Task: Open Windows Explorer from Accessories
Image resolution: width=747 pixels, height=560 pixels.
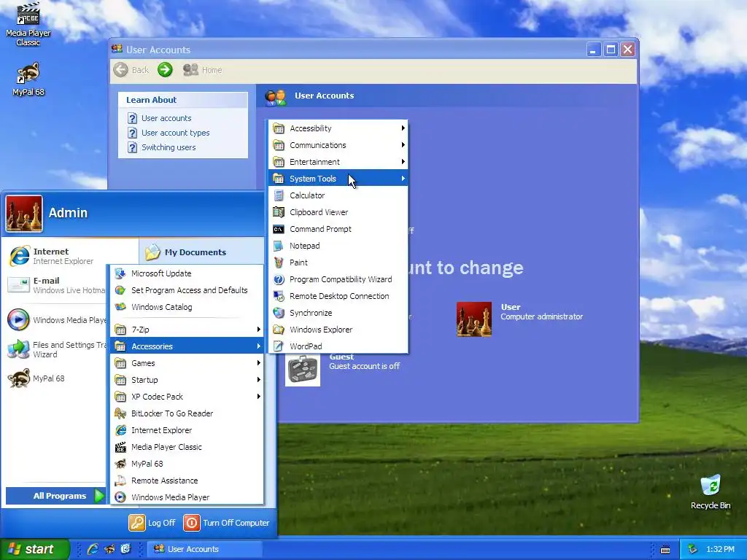Action: 338,330
